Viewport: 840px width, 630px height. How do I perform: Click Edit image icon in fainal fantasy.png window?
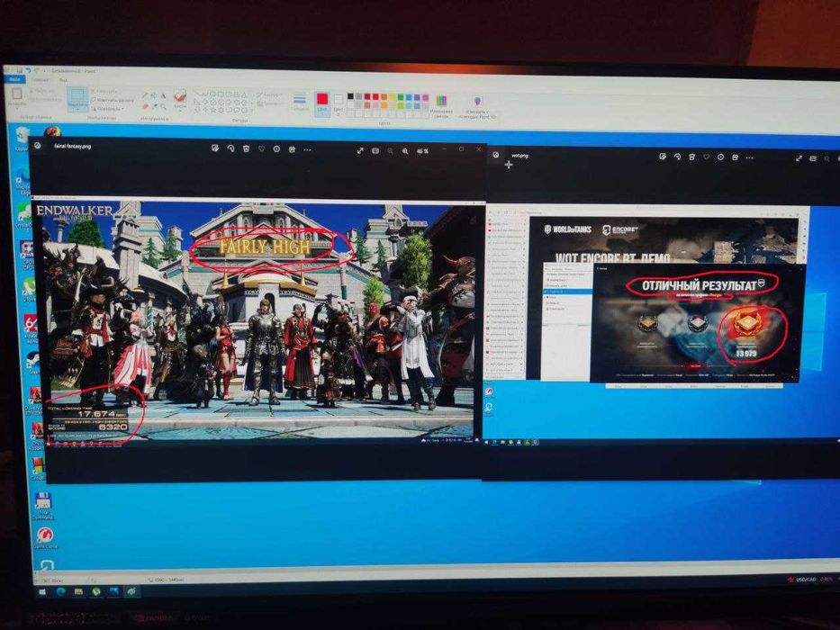coord(215,148)
